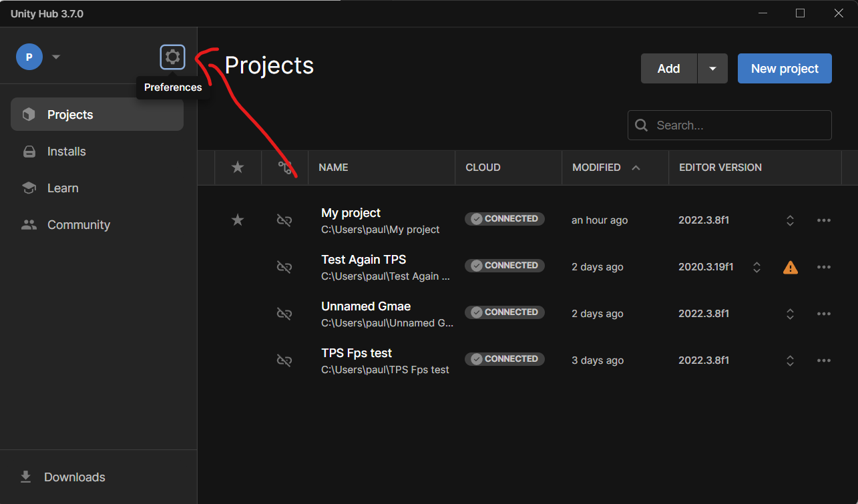858x504 pixels.
Task: Click the search magnifier icon
Action: coord(642,125)
